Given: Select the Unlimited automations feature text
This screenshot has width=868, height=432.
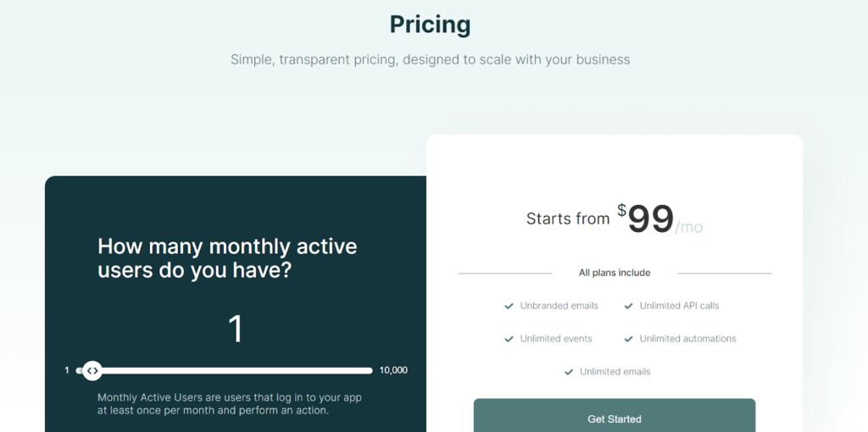Looking at the screenshot, I should (x=687, y=339).
